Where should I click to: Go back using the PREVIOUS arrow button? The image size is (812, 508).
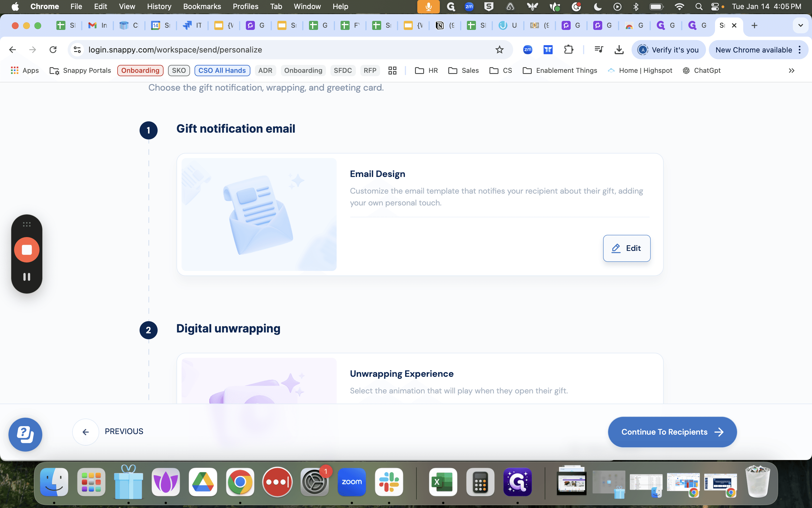pos(85,432)
